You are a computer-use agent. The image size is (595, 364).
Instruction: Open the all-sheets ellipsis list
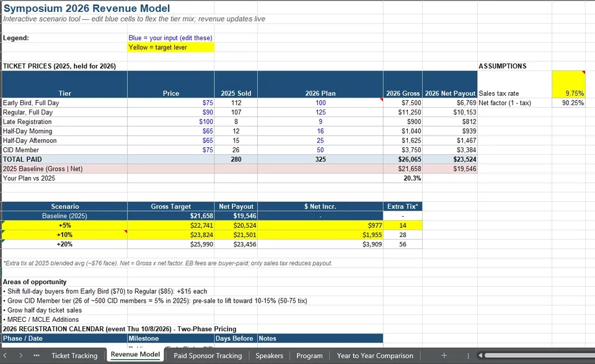tap(37, 356)
